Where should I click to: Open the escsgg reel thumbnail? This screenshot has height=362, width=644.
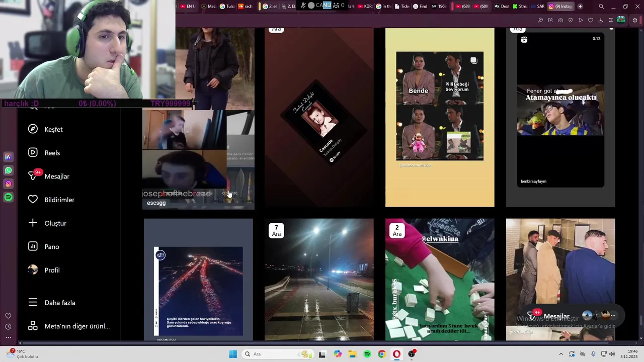click(x=198, y=159)
